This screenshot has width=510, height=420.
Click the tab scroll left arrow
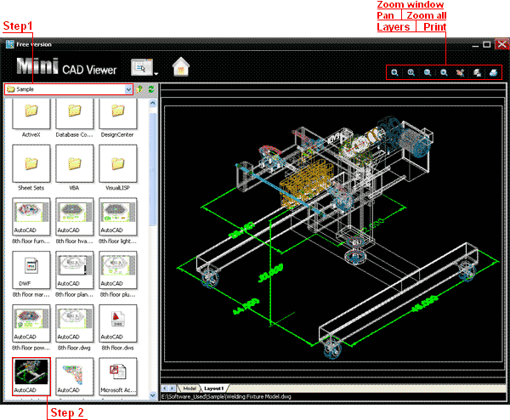pos(165,389)
